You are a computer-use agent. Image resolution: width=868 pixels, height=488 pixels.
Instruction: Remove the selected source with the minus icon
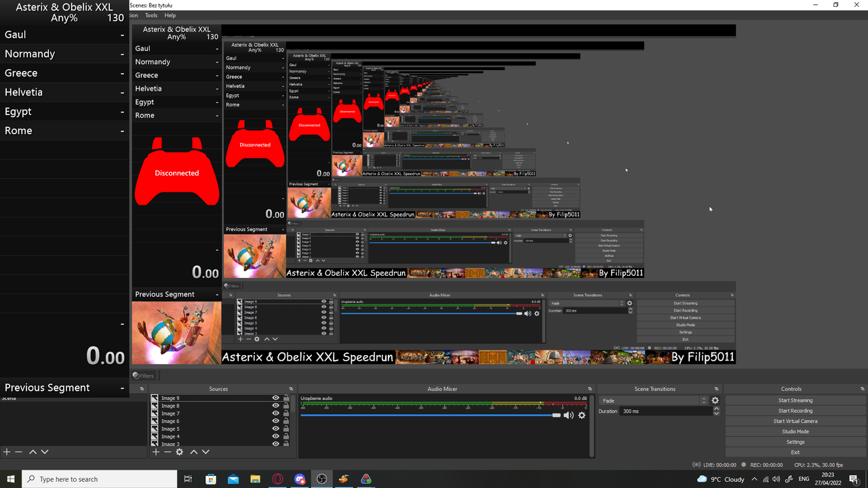pos(167,452)
